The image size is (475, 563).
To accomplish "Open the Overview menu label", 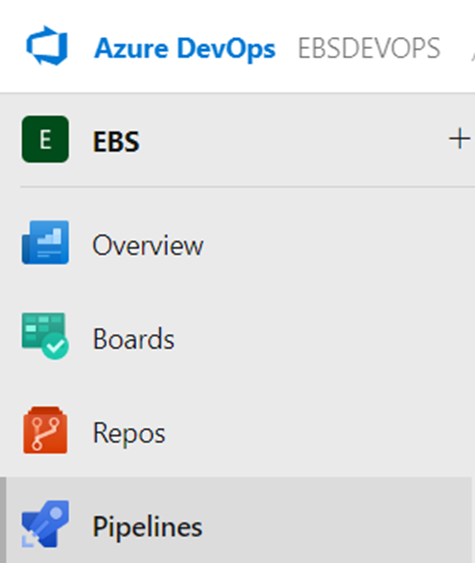I will tap(148, 245).
